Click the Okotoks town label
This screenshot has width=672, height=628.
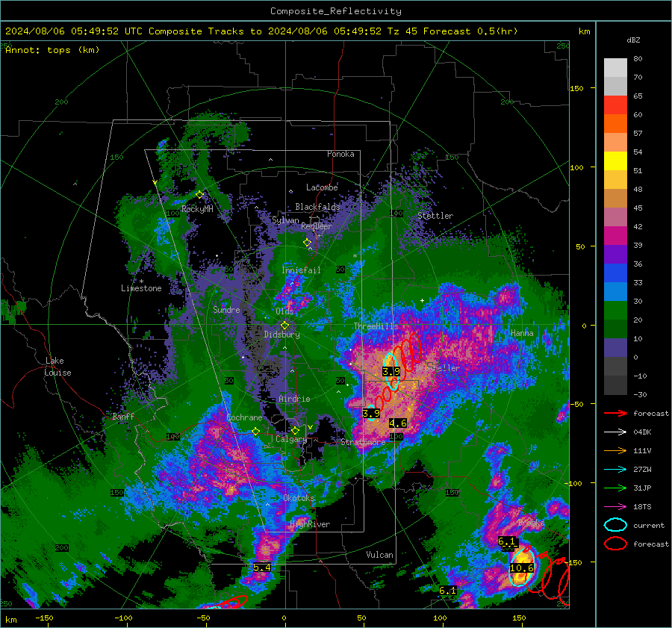pos(299,498)
